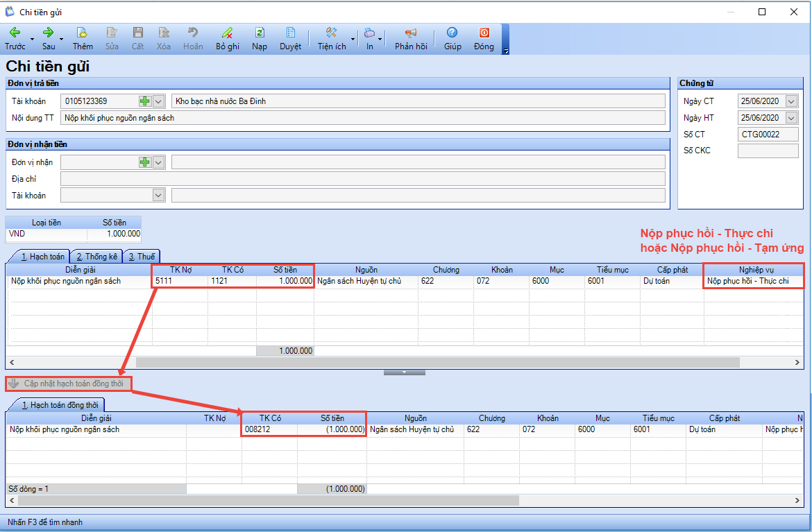812x532 pixels.
Task: Click the empty Số CKC field
Action: click(768, 151)
